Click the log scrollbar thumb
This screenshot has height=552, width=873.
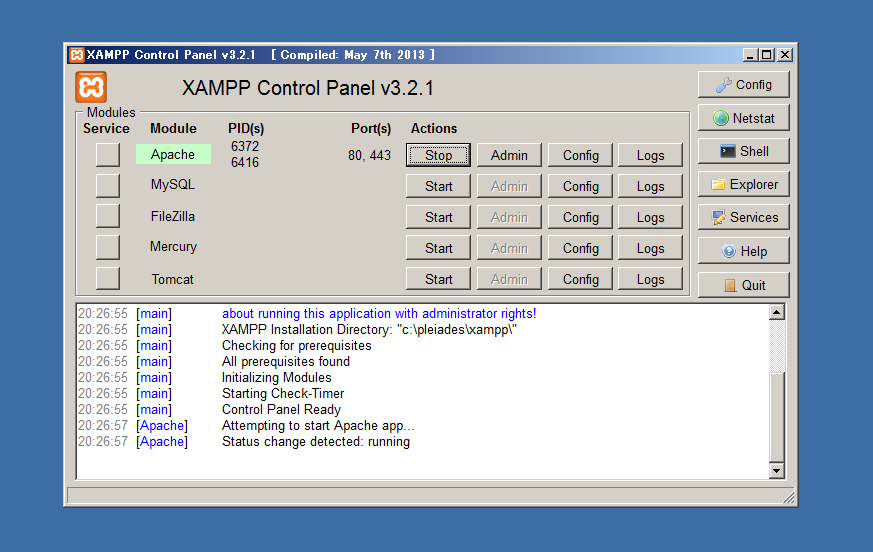(x=776, y=417)
